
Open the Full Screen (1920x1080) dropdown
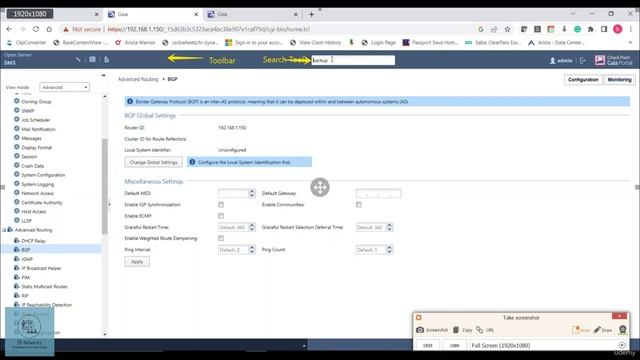(622, 345)
